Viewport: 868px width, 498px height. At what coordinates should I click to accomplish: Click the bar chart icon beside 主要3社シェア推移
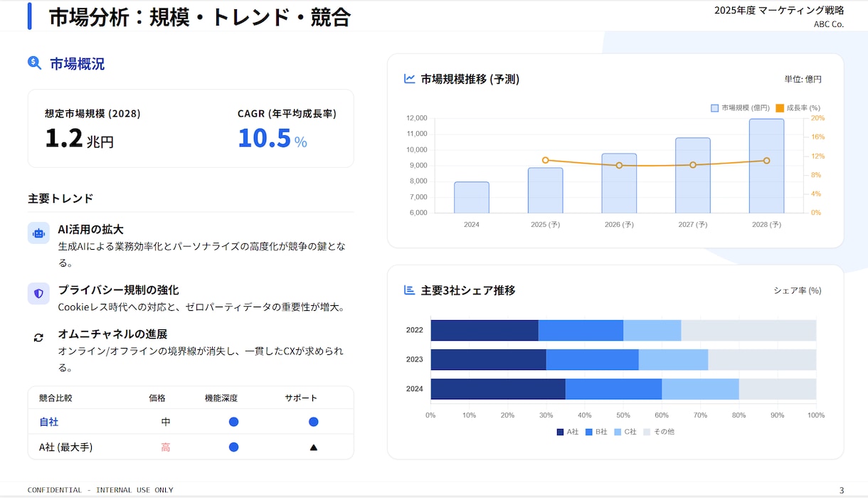coord(409,290)
